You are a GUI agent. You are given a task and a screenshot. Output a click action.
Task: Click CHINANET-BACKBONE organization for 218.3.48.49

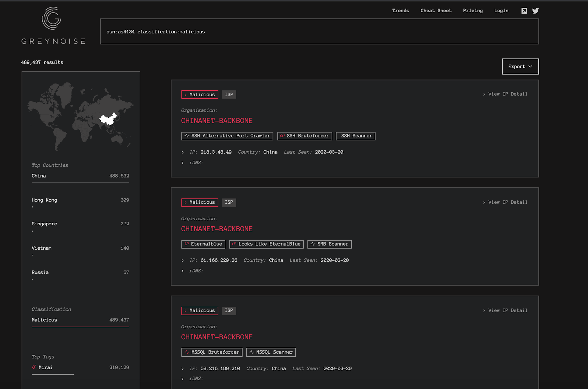tap(217, 121)
